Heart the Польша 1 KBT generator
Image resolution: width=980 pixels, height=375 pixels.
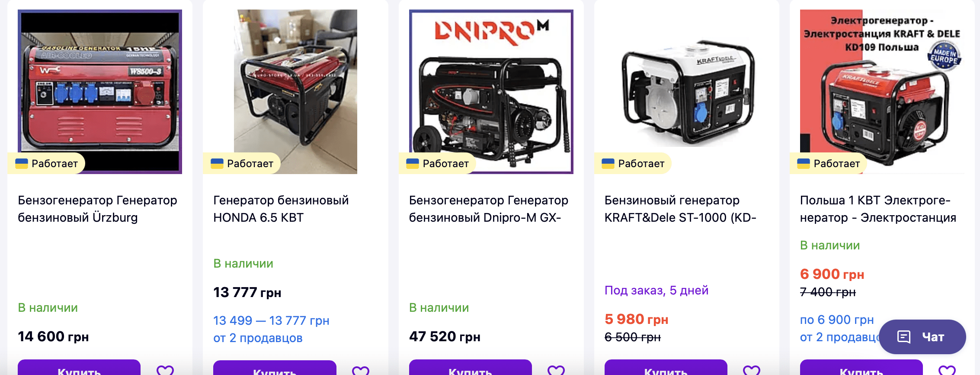[947, 370]
